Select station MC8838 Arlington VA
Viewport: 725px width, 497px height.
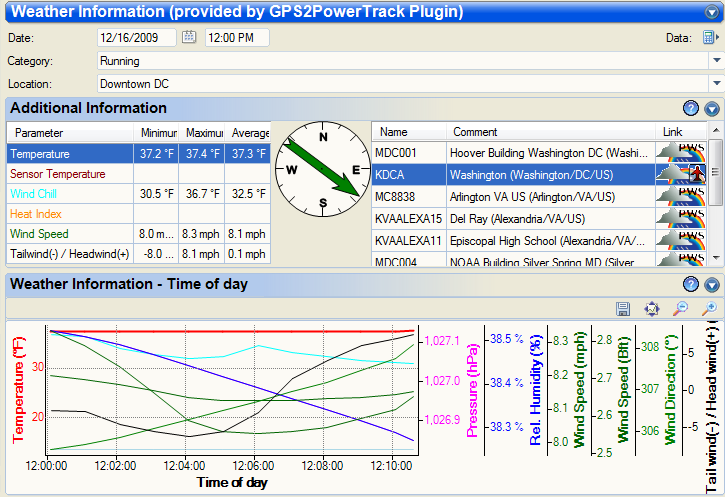pyautogui.click(x=539, y=197)
